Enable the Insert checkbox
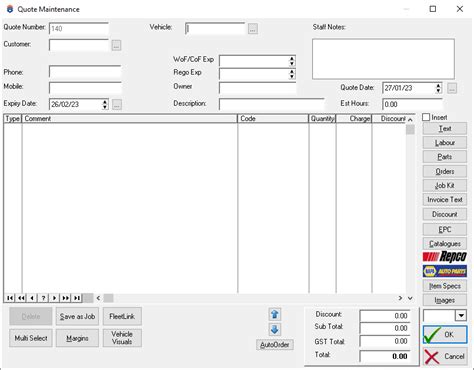 426,117
